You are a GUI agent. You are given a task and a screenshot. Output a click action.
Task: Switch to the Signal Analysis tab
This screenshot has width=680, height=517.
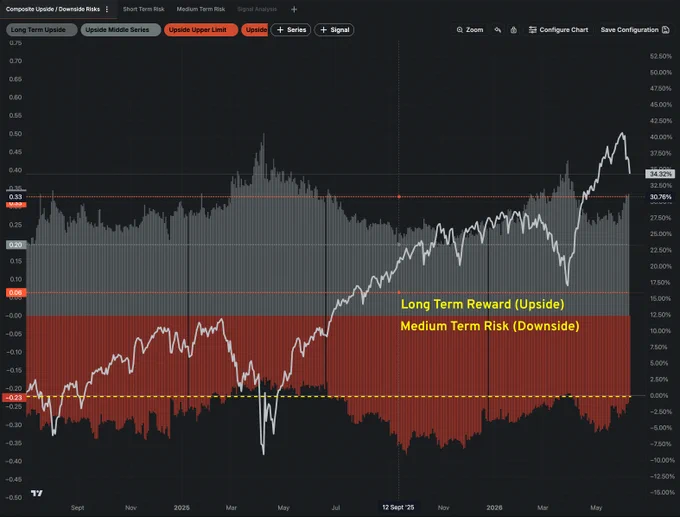pyautogui.click(x=257, y=9)
